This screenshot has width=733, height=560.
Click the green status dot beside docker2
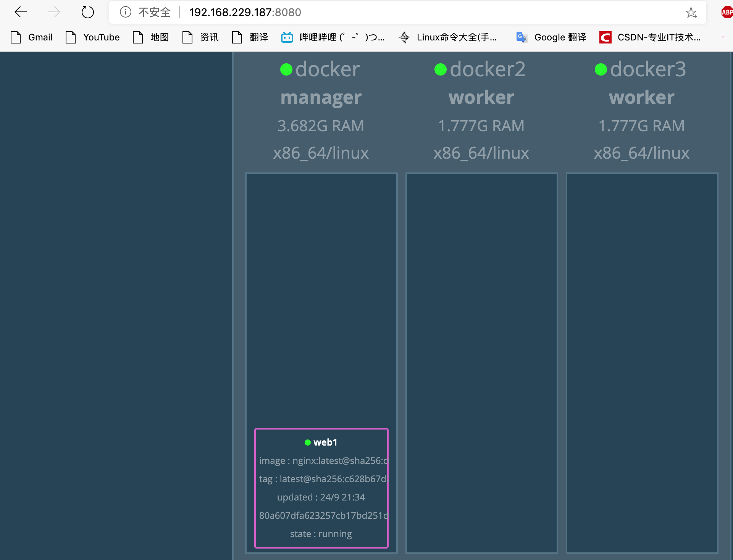tap(441, 69)
